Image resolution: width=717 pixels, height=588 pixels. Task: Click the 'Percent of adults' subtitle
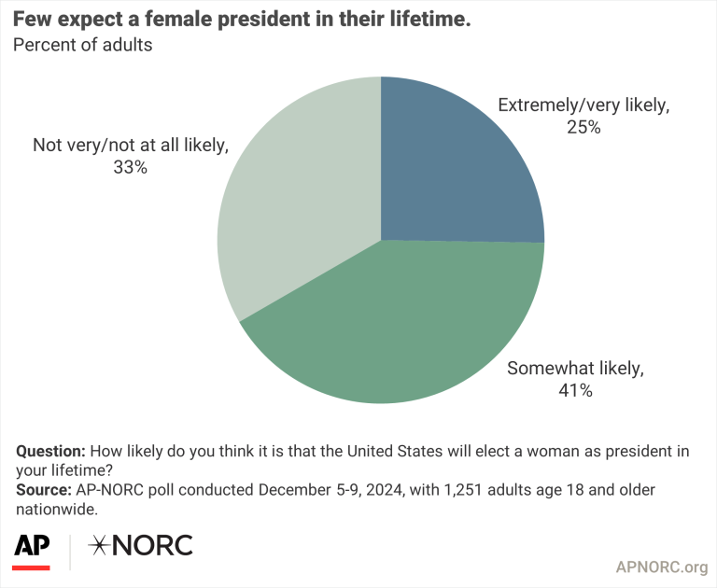coord(83,45)
